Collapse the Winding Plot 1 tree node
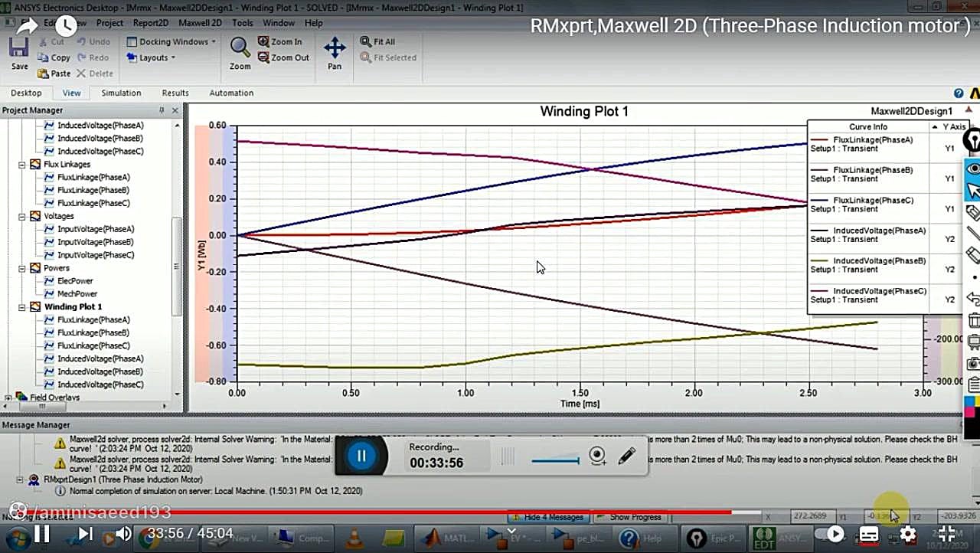The image size is (980, 553). [21, 307]
